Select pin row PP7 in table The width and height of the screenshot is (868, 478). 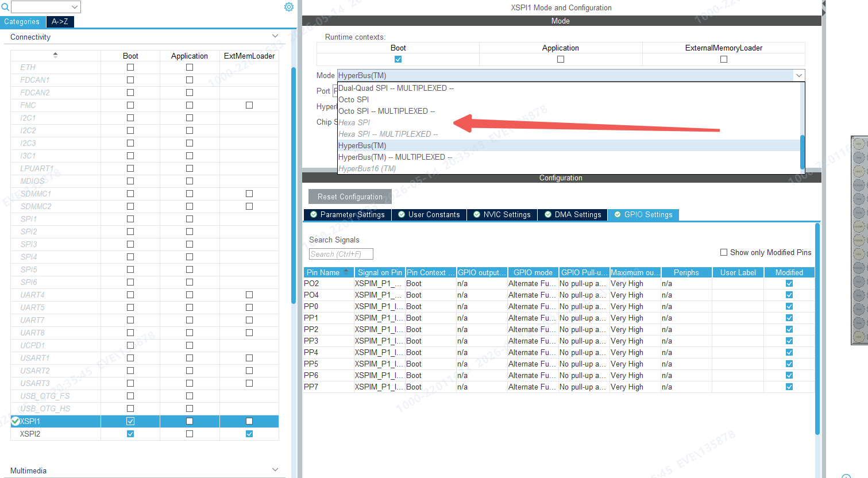pos(559,387)
